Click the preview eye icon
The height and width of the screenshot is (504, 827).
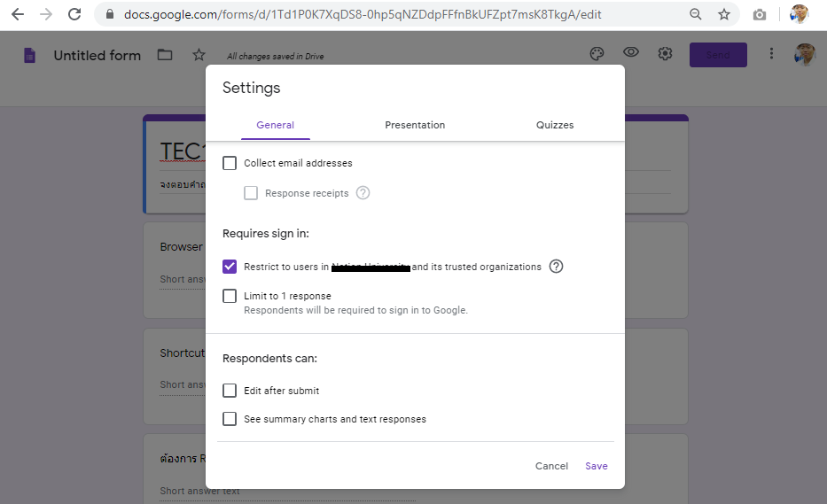pos(631,54)
